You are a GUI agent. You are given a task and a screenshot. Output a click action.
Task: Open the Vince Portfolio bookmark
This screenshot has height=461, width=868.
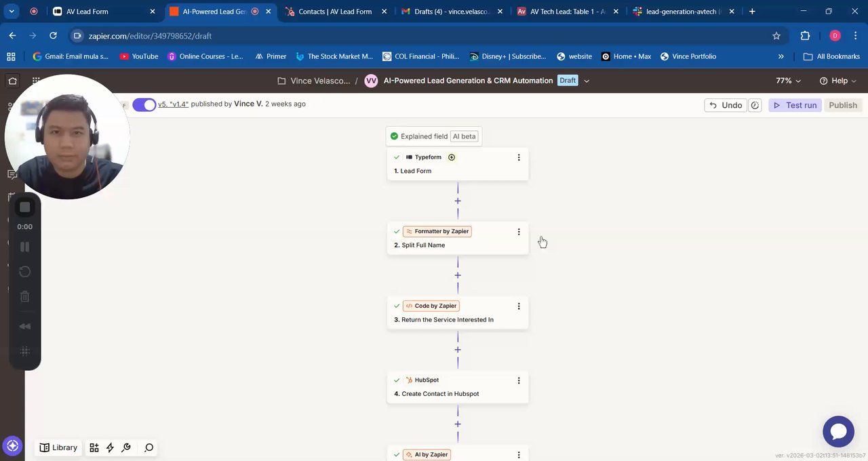point(688,56)
